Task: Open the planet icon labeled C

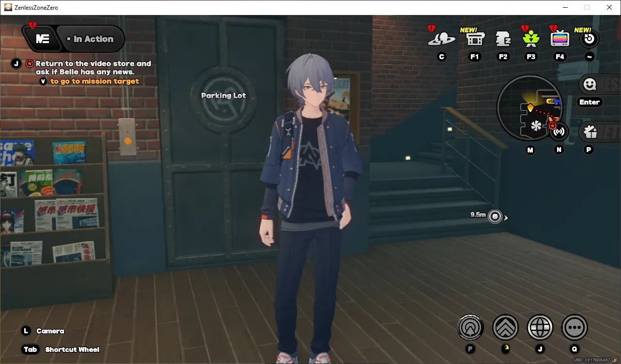Action: [441, 39]
